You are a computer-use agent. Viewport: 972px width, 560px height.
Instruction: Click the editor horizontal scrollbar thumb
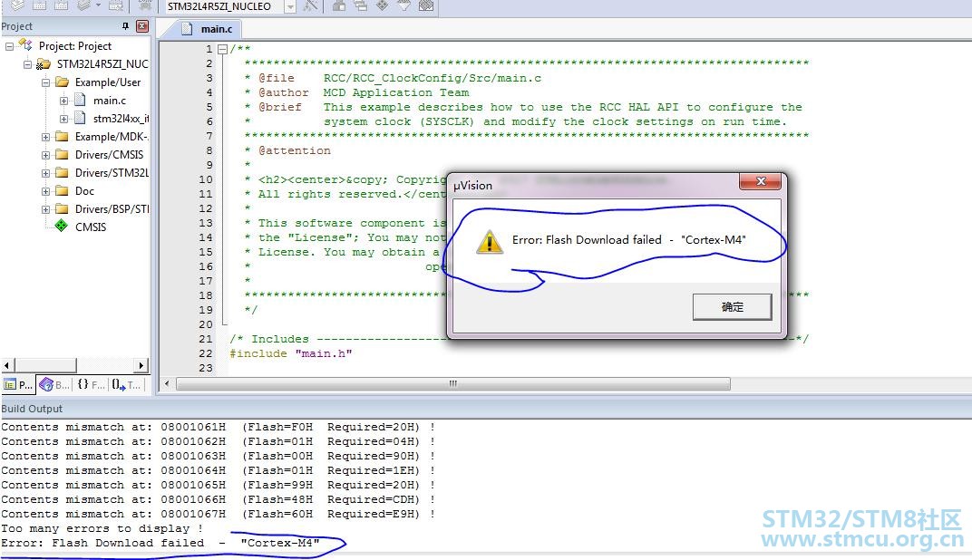click(453, 384)
